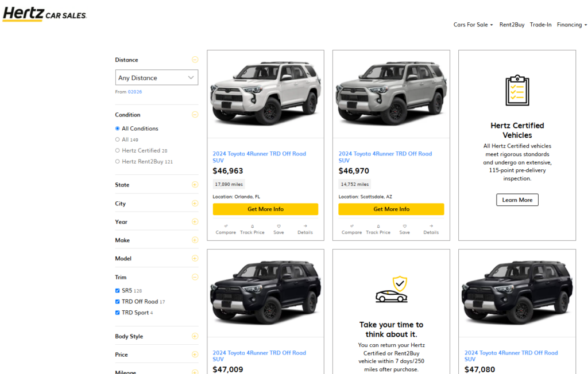The width and height of the screenshot is (588, 374).
Task: Click Get More Info for the Orlando 4Runner
Action: click(x=265, y=209)
